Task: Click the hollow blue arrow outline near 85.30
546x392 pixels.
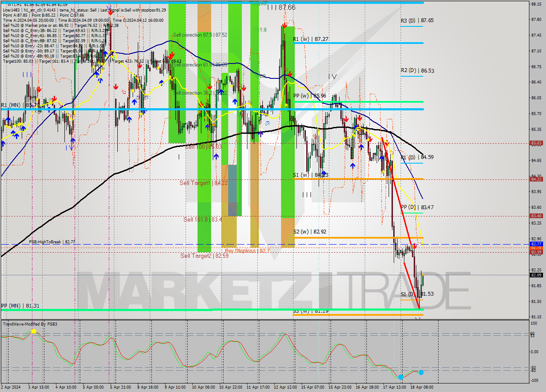Action: point(267,124)
